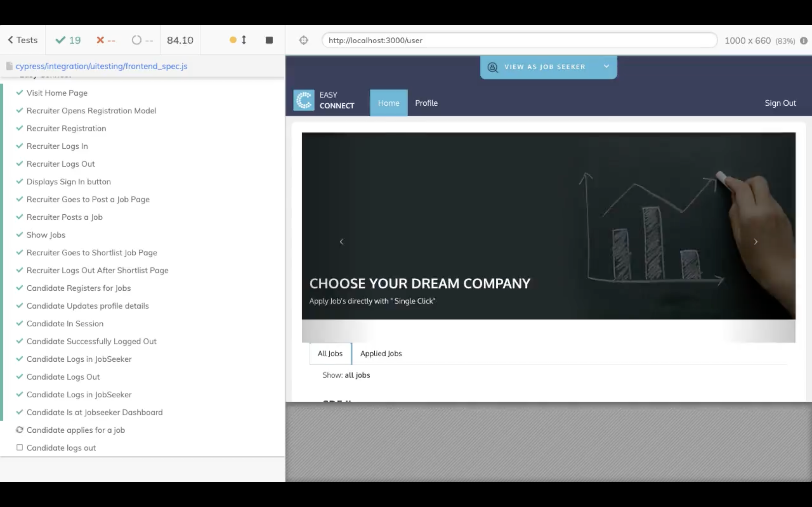812x507 pixels.
Task: Click the Easy Connect logo
Action: (304, 100)
